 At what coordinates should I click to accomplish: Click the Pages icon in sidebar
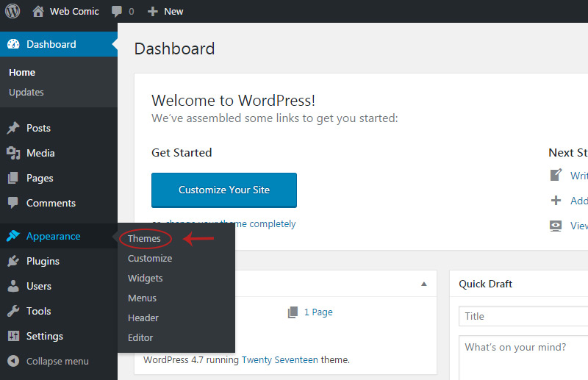13,178
